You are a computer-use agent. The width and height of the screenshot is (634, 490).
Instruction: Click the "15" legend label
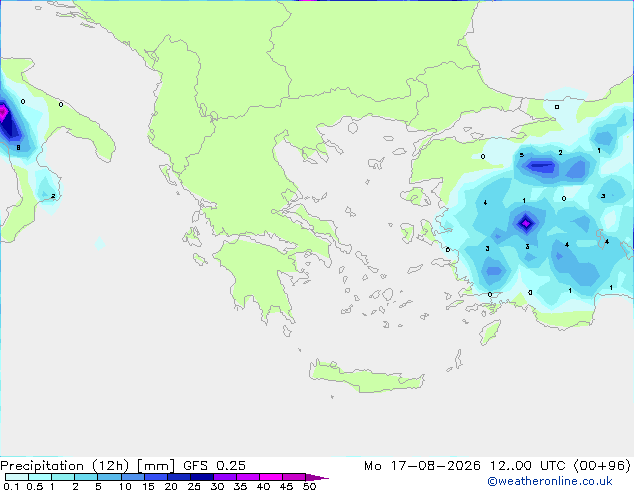tap(148, 486)
